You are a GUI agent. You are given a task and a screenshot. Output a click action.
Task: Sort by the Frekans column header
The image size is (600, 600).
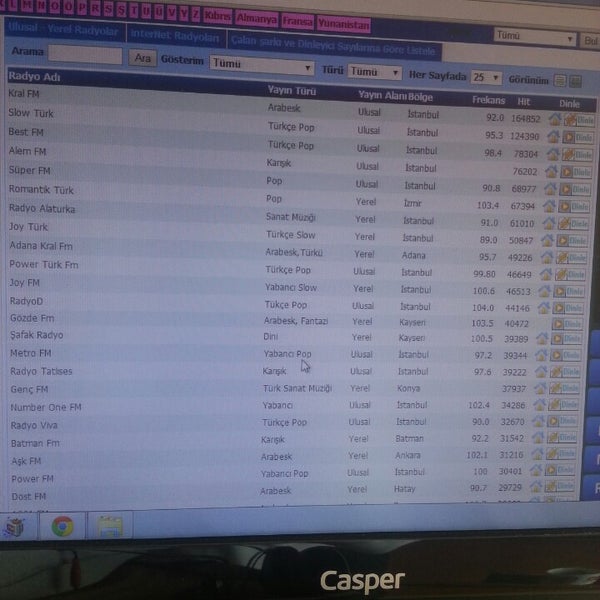click(488, 100)
